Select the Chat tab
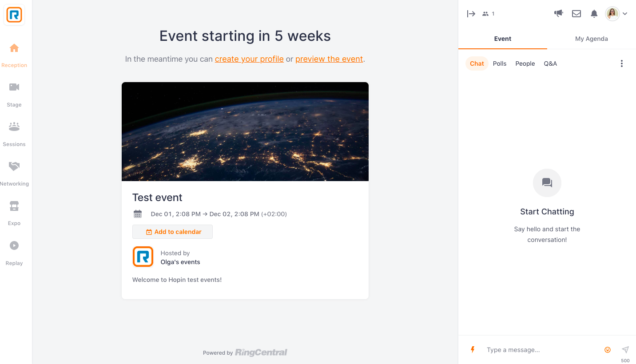 [477, 63]
